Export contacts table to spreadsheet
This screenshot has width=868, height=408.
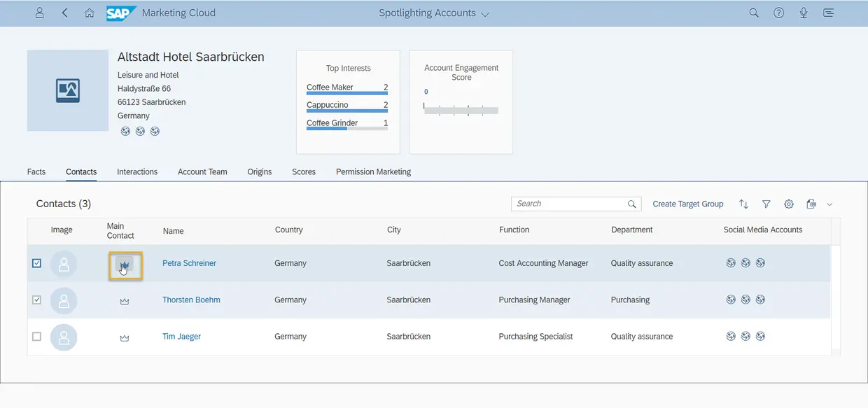[811, 204]
